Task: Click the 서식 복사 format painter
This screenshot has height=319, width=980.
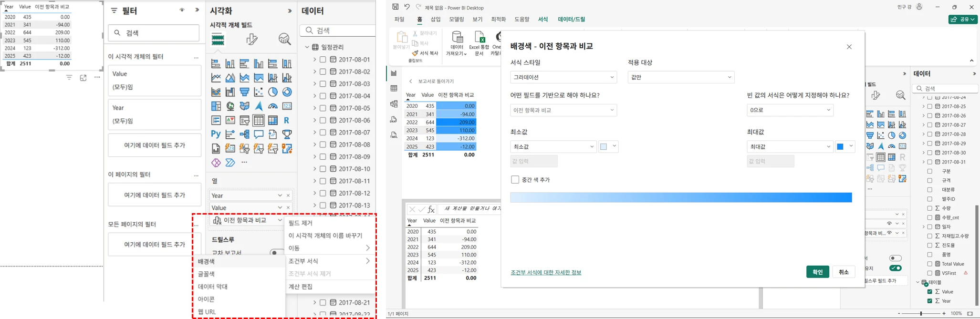Action: coord(425,53)
